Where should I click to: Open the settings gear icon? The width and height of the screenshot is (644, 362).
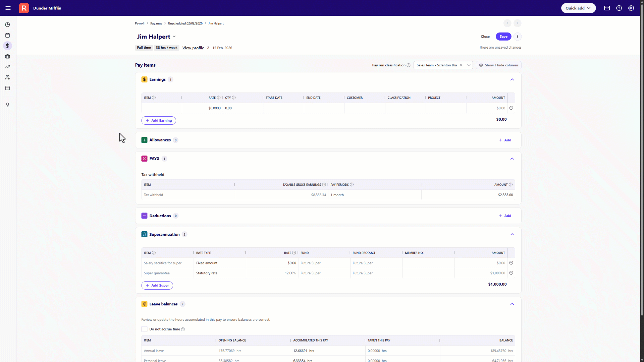[631, 8]
